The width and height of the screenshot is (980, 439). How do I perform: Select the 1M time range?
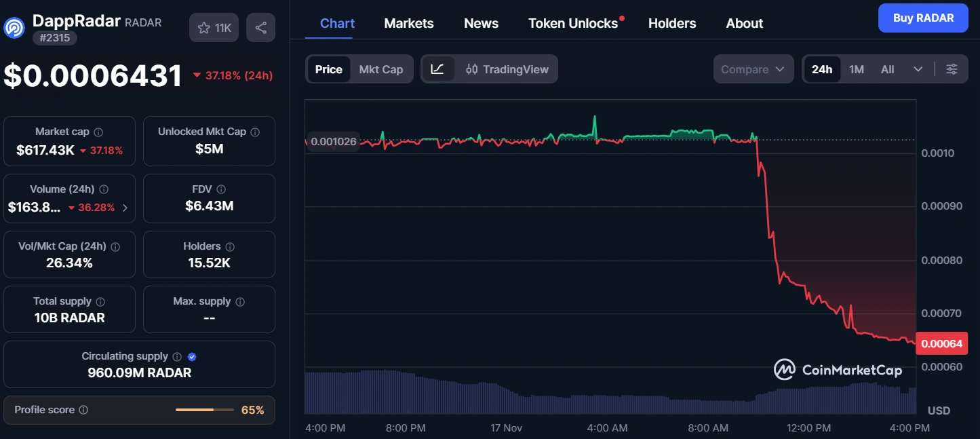[x=856, y=69]
